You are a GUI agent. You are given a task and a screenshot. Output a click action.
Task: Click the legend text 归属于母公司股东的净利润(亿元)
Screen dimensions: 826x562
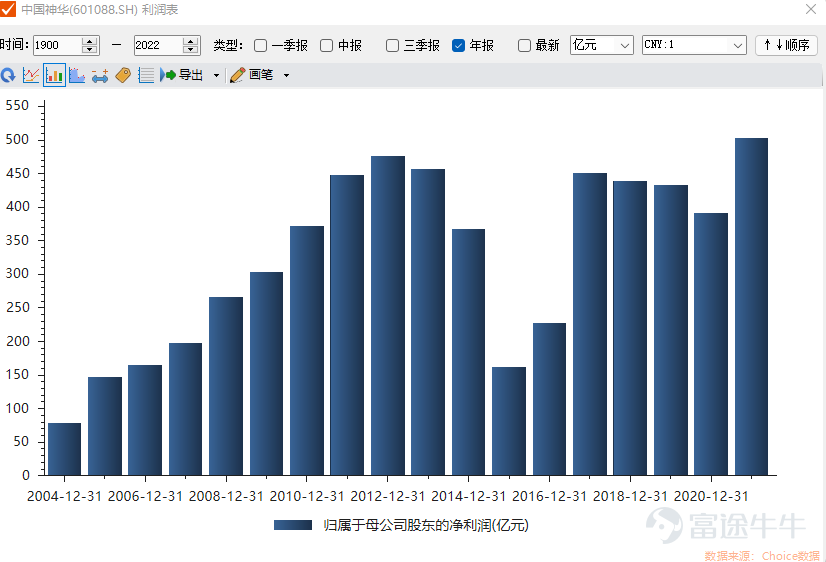(x=426, y=525)
